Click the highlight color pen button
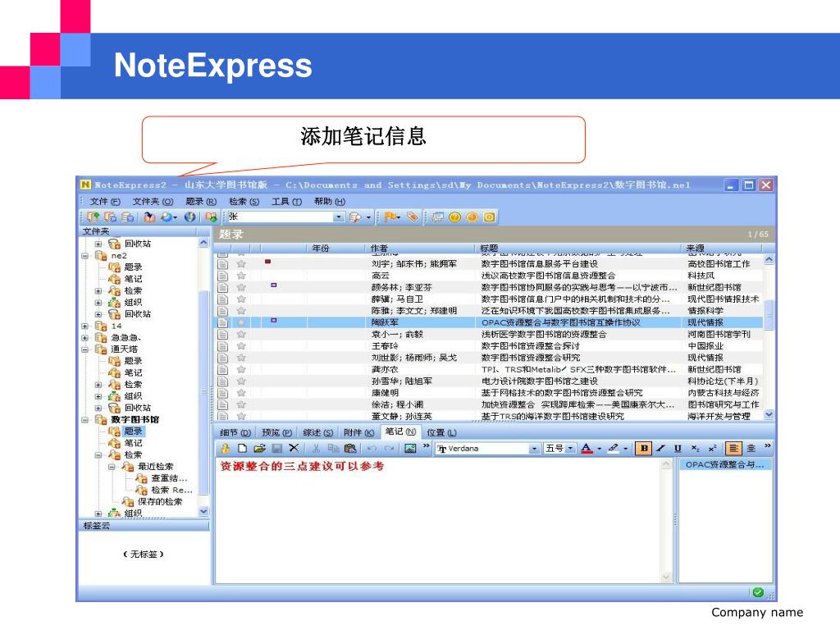Image resolution: width=840 pixels, height=630 pixels. 614,449
